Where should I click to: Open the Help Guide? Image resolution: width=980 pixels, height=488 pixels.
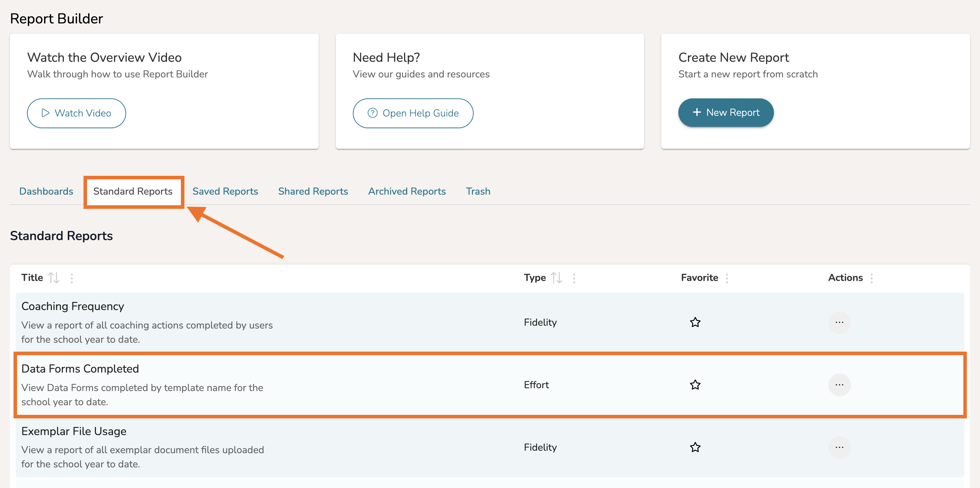pos(413,113)
